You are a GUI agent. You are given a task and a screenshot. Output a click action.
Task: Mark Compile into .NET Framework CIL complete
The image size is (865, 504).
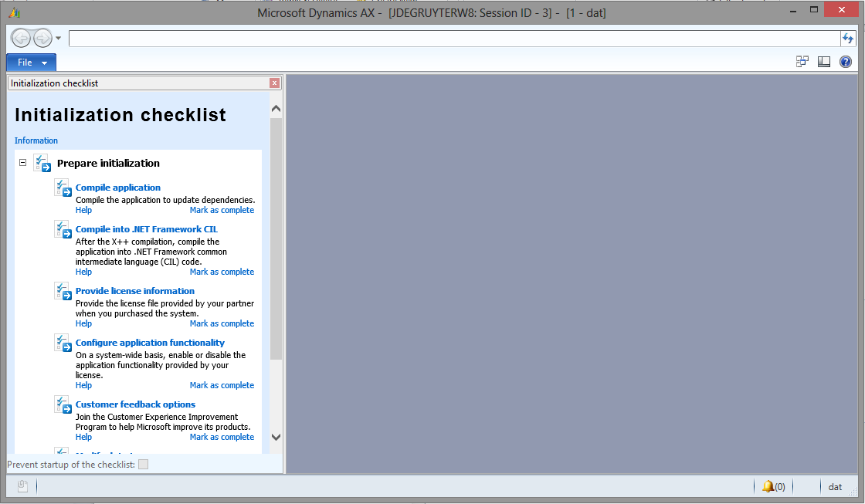(222, 272)
